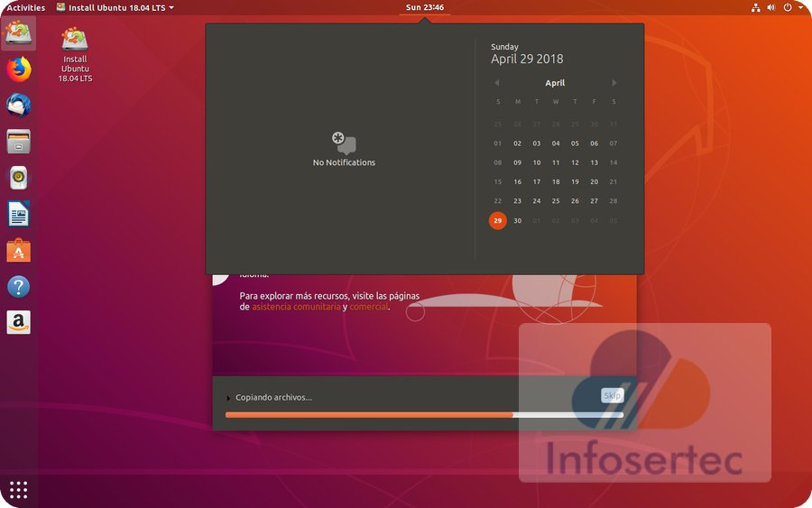Open Ubuntu Software store icon
This screenshot has height=508, width=812.
coord(19,250)
